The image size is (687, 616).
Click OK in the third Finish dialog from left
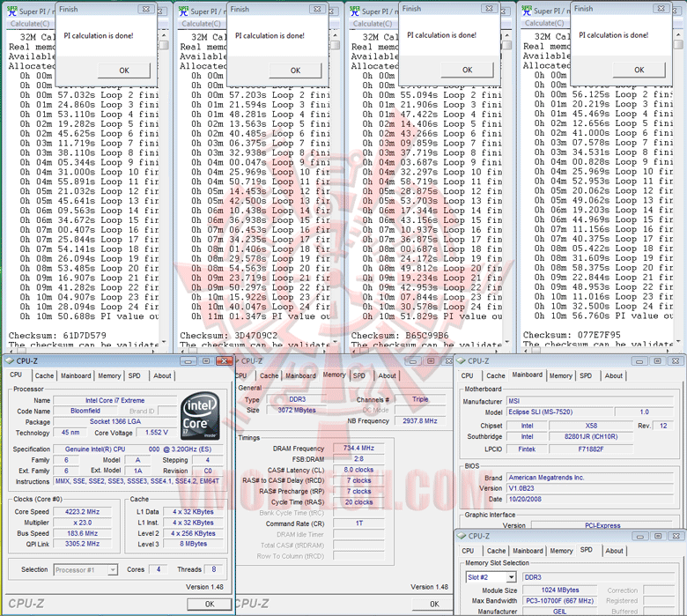tap(467, 70)
